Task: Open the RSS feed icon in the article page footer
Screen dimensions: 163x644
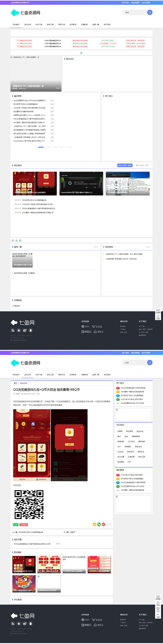Action: click(x=13, y=624)
